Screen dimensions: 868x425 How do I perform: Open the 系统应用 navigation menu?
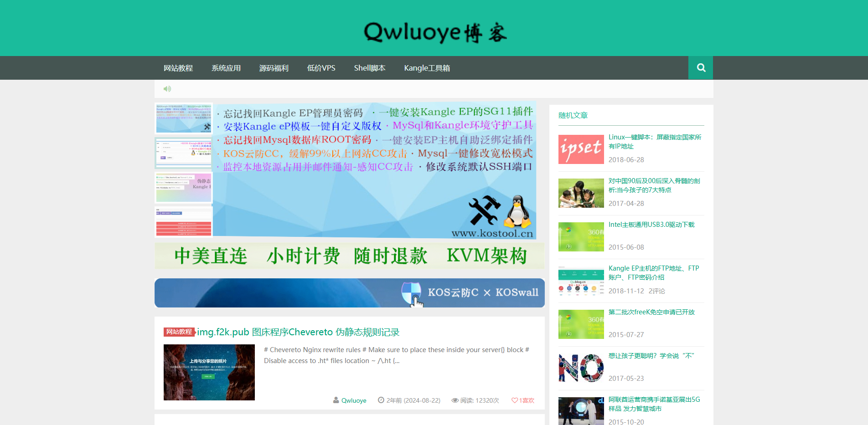click(226, 67)
